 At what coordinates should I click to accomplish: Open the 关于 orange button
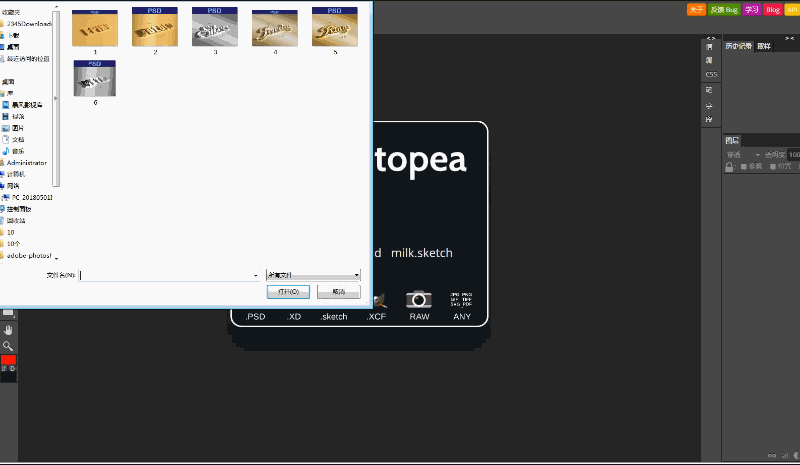696,10
